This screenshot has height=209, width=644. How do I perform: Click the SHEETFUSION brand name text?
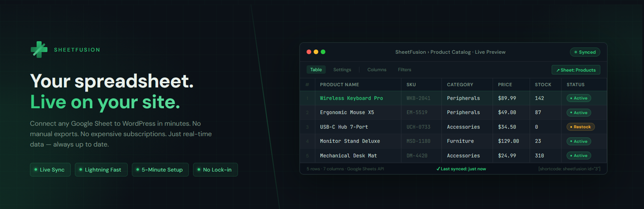tap(77, 50)
